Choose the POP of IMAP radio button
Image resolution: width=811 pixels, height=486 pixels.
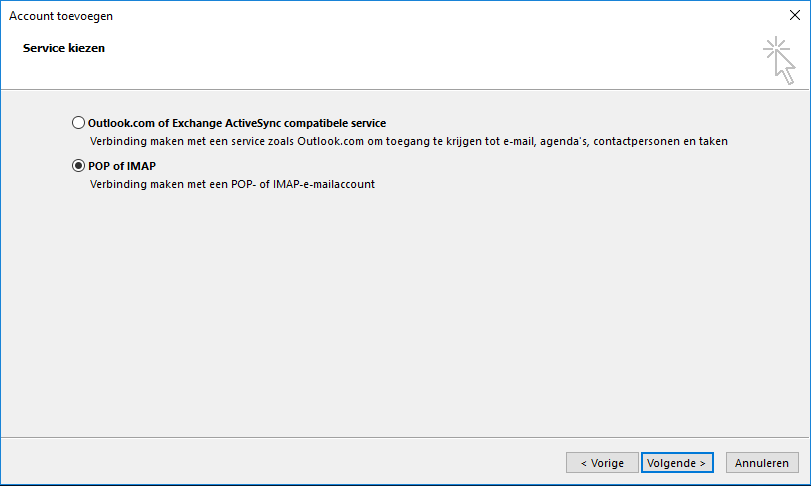tap(79, 166)
